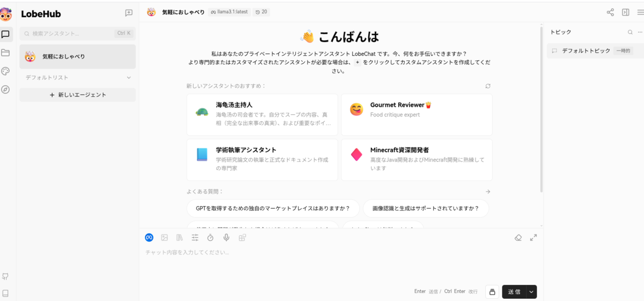
Task: Click the Gourmet Reviewer emoji avatar
Action: [356, 109]
